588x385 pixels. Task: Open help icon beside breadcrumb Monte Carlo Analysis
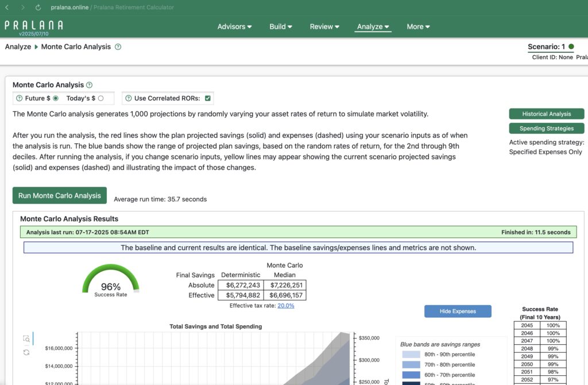(x=118, y=47)
